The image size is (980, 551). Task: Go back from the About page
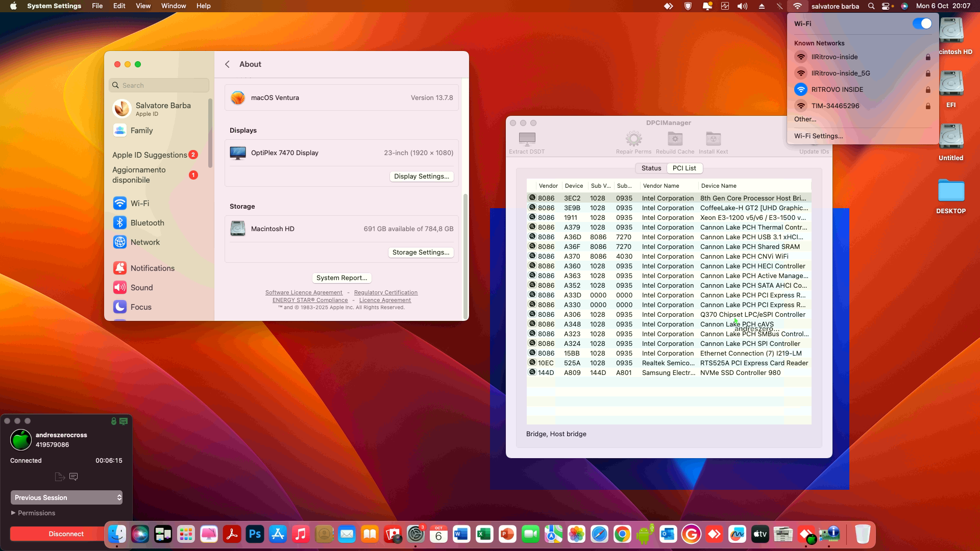[228, 64]
